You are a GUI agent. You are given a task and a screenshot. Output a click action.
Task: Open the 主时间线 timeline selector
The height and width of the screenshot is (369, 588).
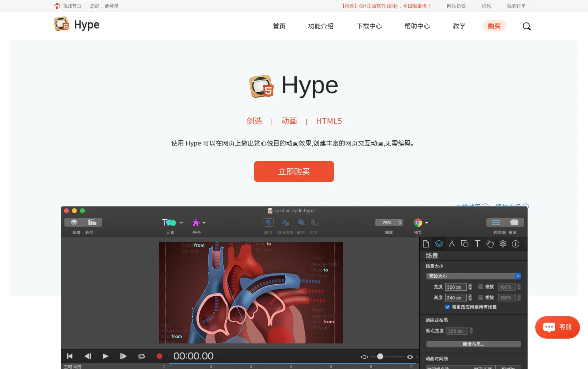114,366
